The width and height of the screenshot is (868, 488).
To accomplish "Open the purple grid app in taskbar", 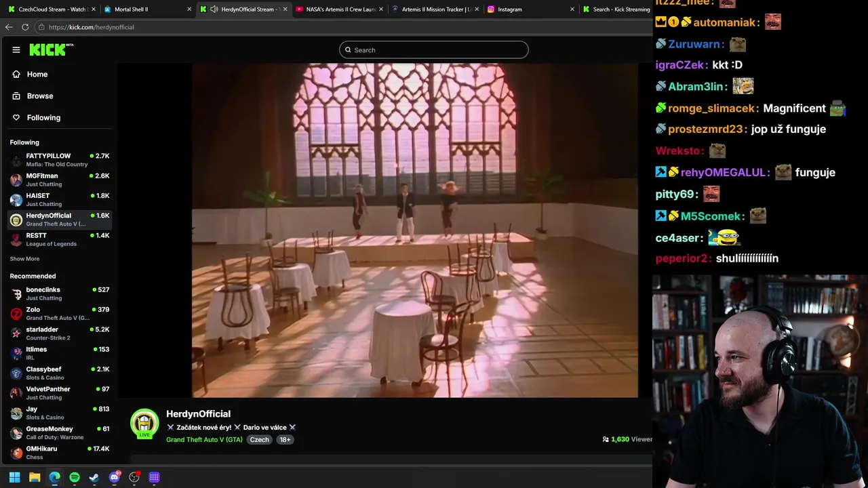I will click(154, 477).
